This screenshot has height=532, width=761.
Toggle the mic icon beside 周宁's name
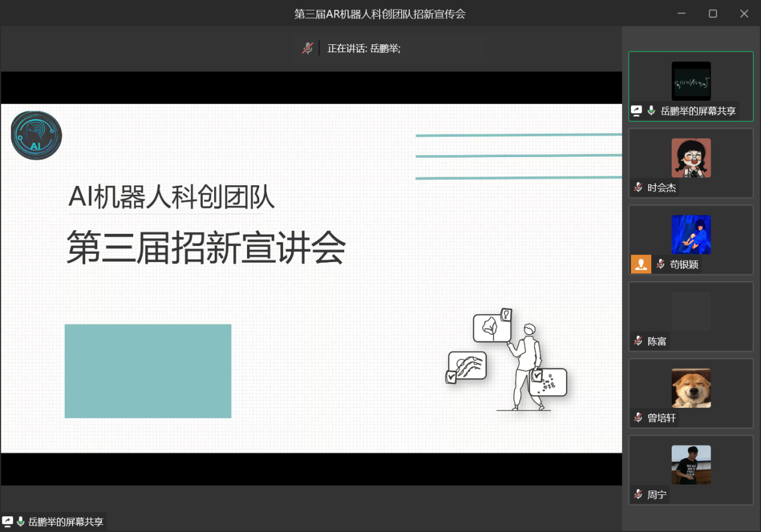click(638, 495)
